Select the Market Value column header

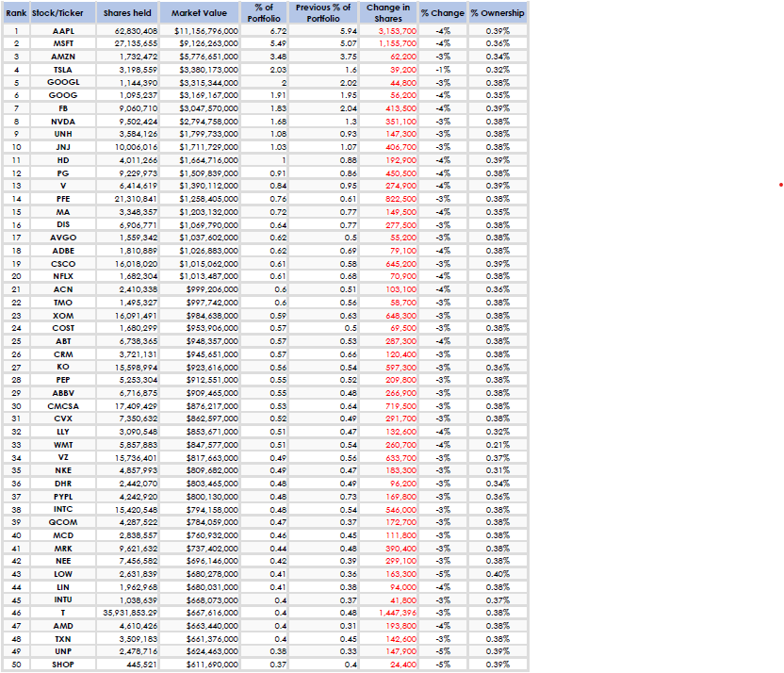199,13
